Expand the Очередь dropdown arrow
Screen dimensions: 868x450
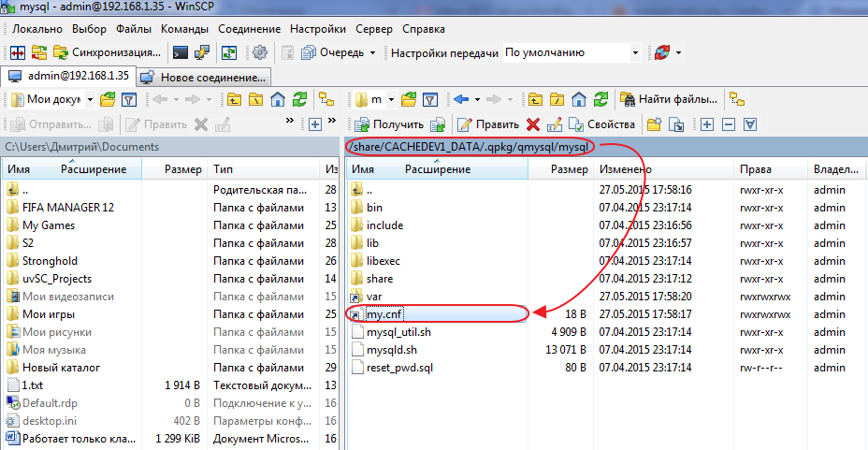click(x=372, y=53)
